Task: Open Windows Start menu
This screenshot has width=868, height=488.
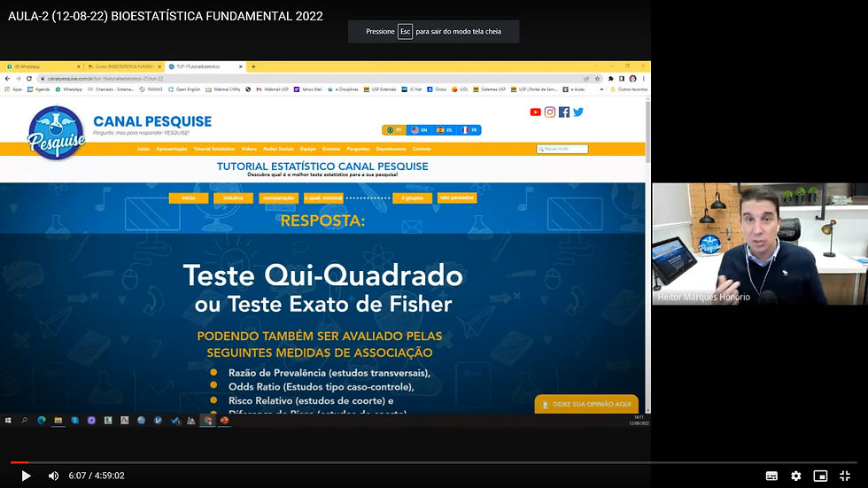Action: point(8,421)
